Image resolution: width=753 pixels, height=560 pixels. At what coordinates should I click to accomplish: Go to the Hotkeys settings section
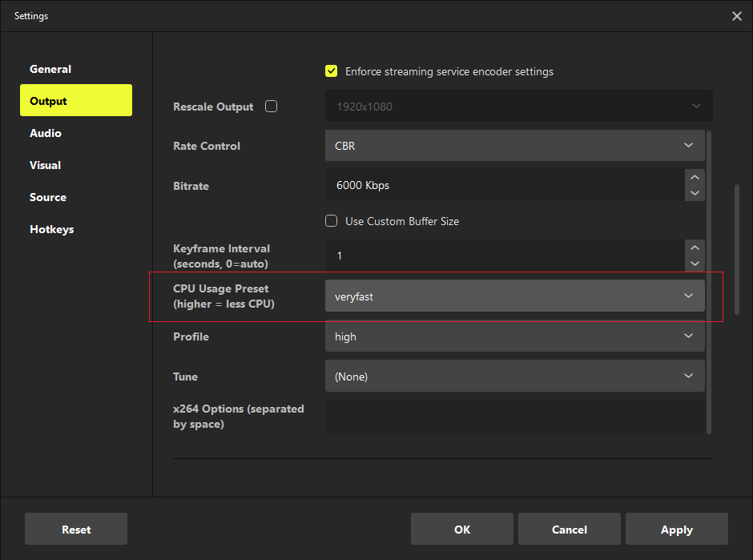click(x=51, y=229)
